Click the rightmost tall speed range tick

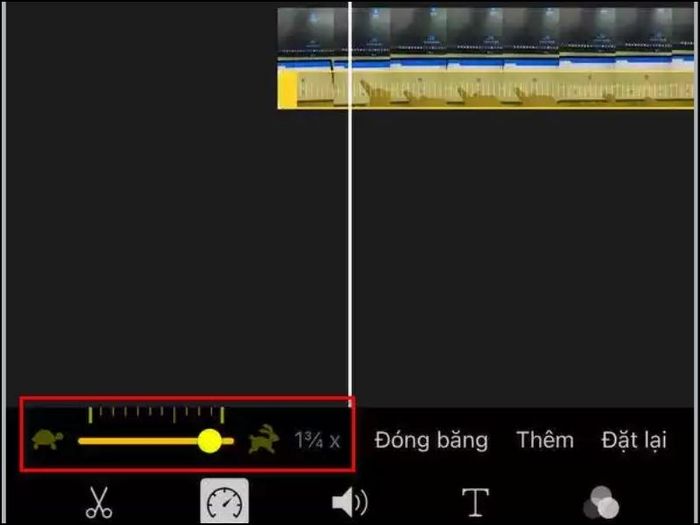point(222,415)
